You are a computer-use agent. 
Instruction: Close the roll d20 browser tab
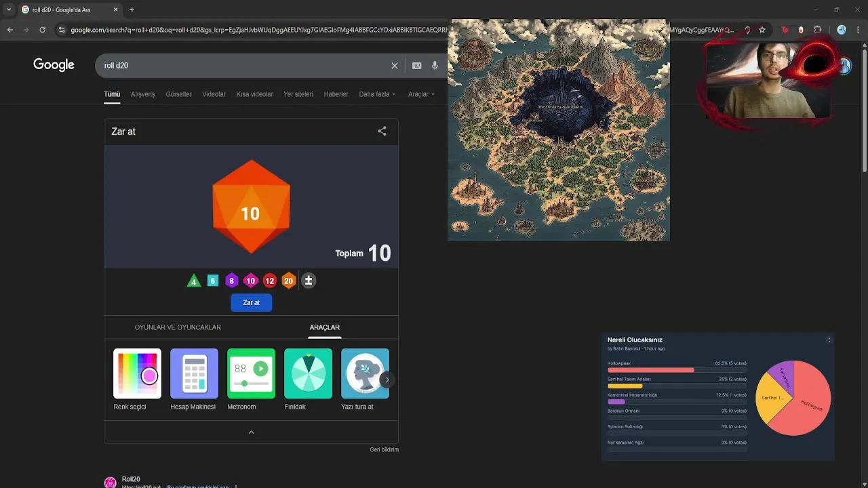tap(115, 9)
